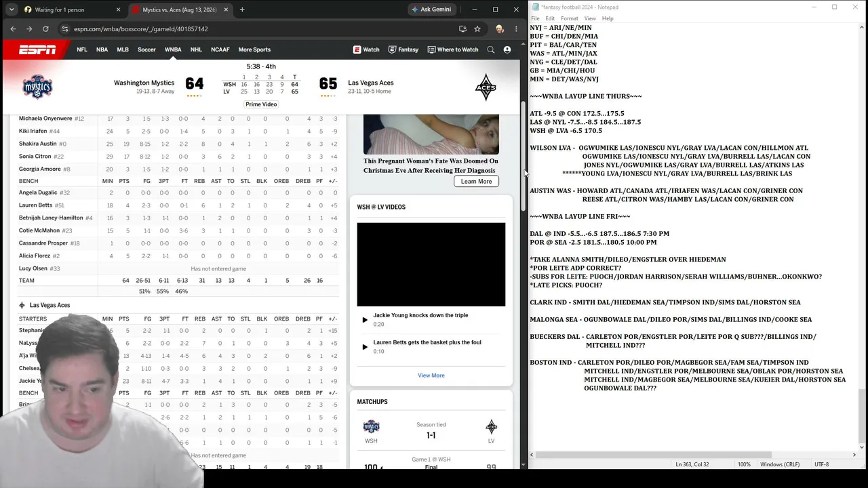Screen dimensions: 868x488
Task: Open ESPN Watch
Action: point(366,49)
